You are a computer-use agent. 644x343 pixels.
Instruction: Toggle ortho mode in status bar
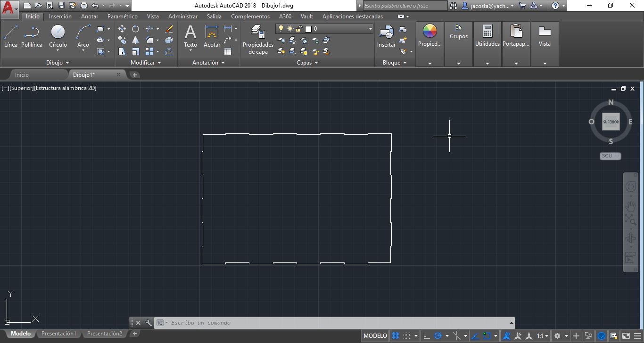click(426, 336)
